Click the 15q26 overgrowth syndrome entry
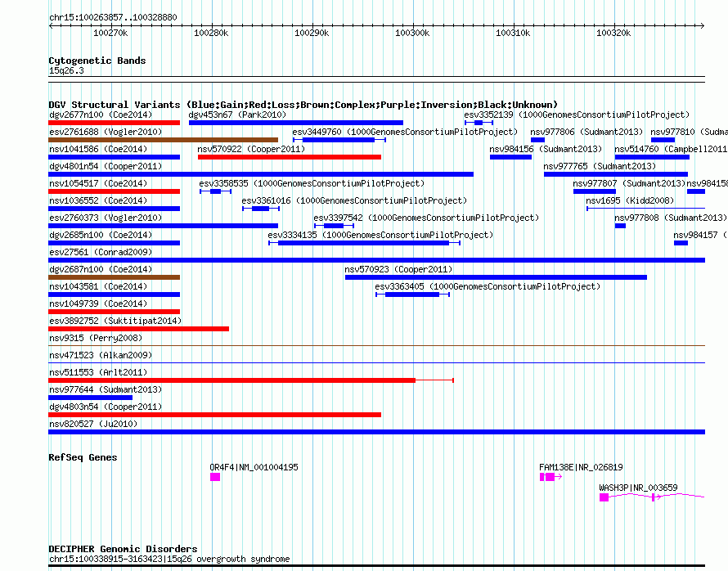 [169, 559]
